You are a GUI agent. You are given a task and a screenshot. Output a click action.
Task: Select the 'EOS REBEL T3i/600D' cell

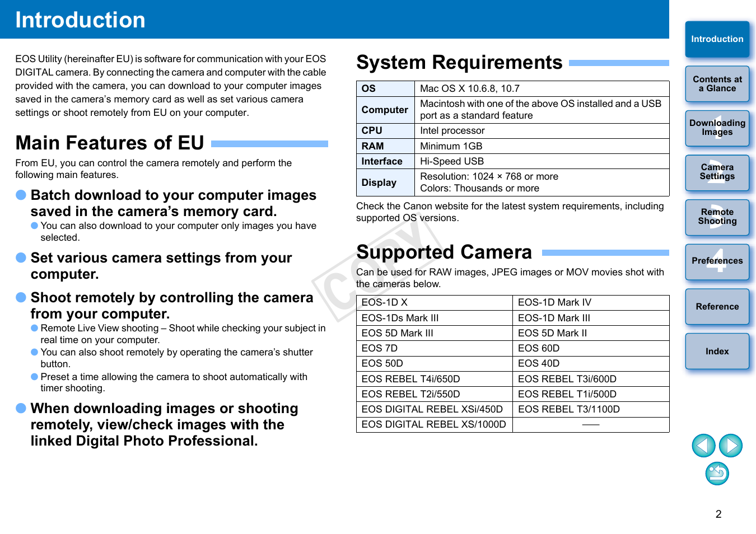pos(591,379)
